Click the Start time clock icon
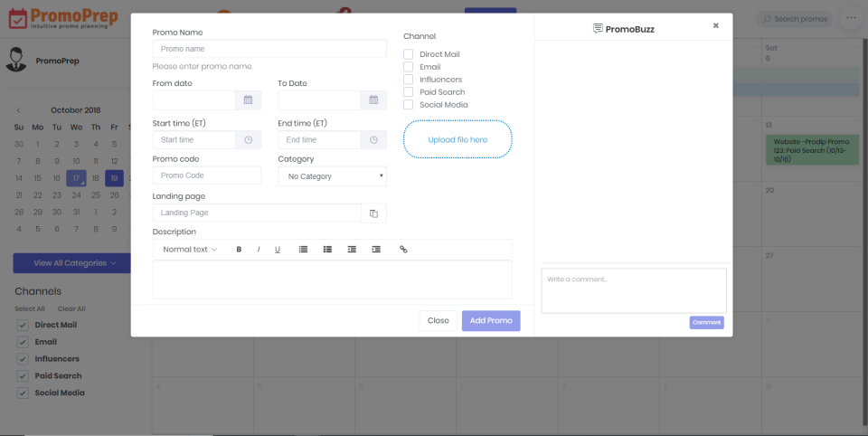The height and width of the screenshot is (436, 868). [248, 140]
